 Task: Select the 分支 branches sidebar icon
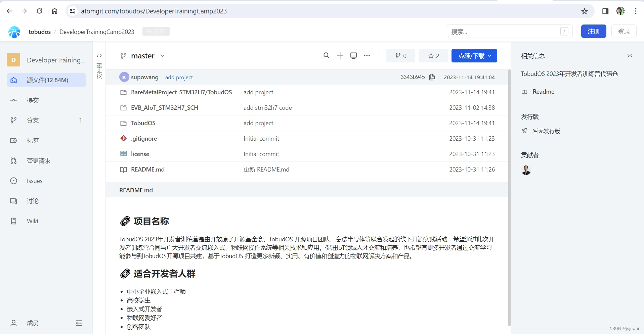13,120
